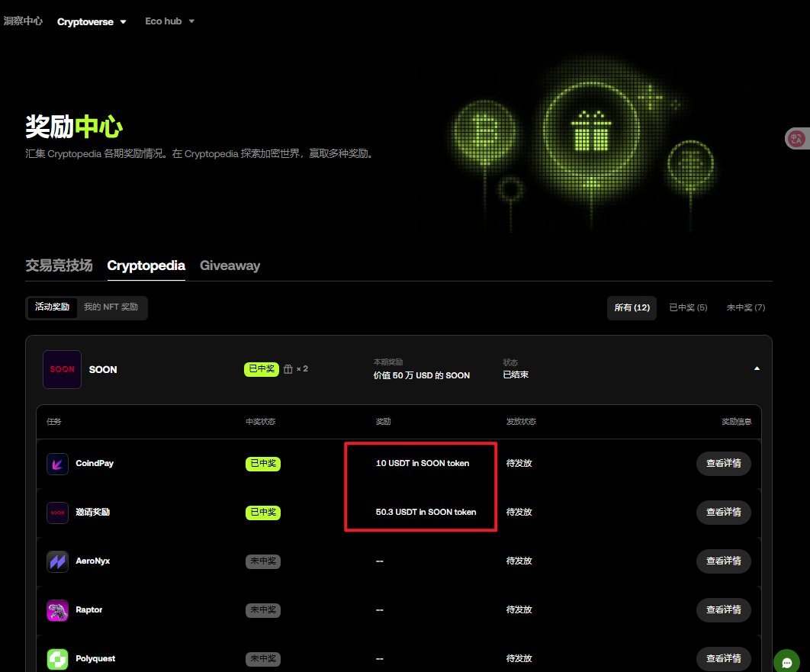The width and height of the screenshot is (810, 672).
Task: Select the Cryptopedia tab
Action: coord(146,265)
